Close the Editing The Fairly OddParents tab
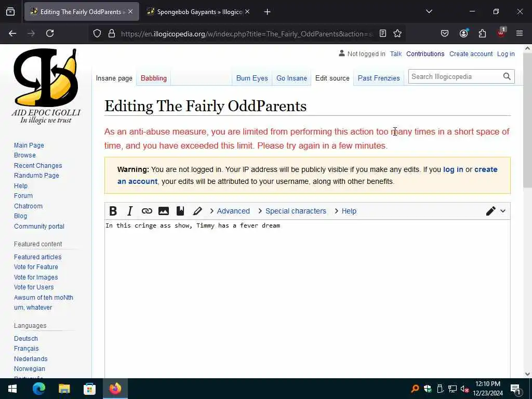Image resolution: width=532 pixels, height=399 pixels. click(x=130, y=11)
